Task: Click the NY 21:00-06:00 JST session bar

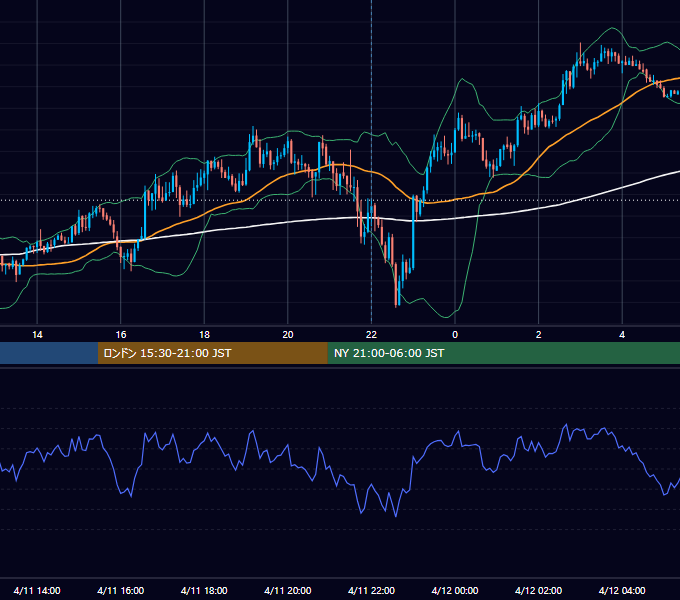Action: [x=503, y=353]
